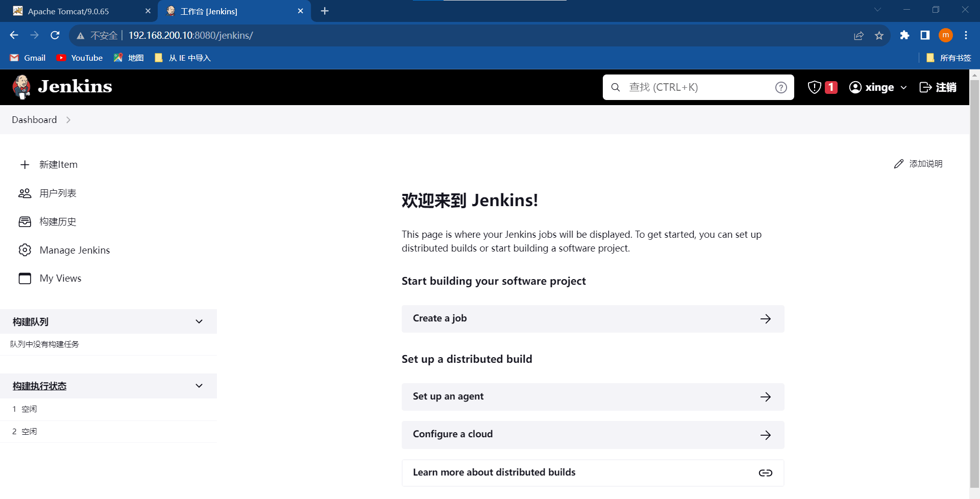The width and height of the screenshot is (980, 499).
Task: Open security warnings shield icon
Action: click(x=815, y=87)
